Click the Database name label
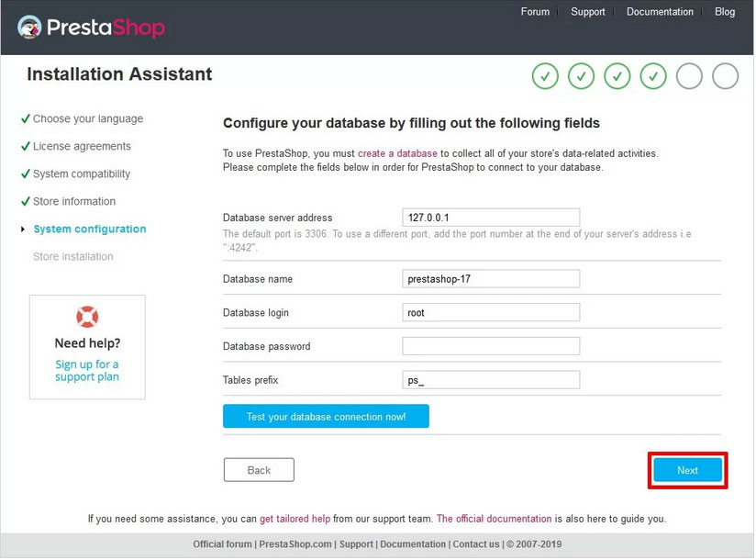756x560 pixels. pyautogui.click(x=258, y=279)
